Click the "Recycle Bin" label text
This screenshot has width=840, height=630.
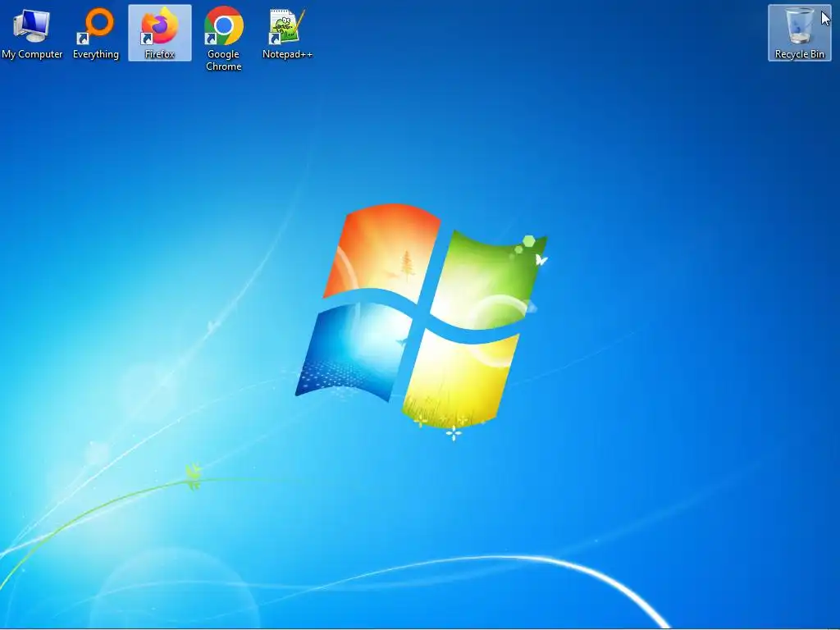(x=799, y=54)
